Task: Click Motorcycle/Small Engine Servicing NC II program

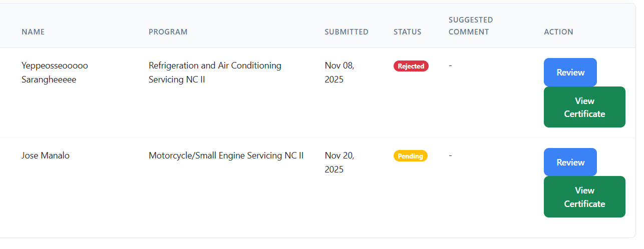Action: [x=226, y=155]
